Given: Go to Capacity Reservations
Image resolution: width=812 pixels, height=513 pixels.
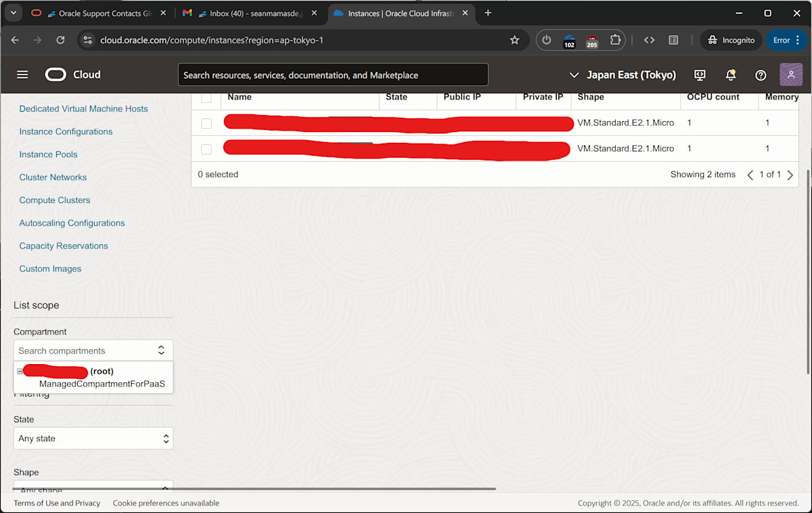Looking at the screenshot, I should click(x=64, y=246).
